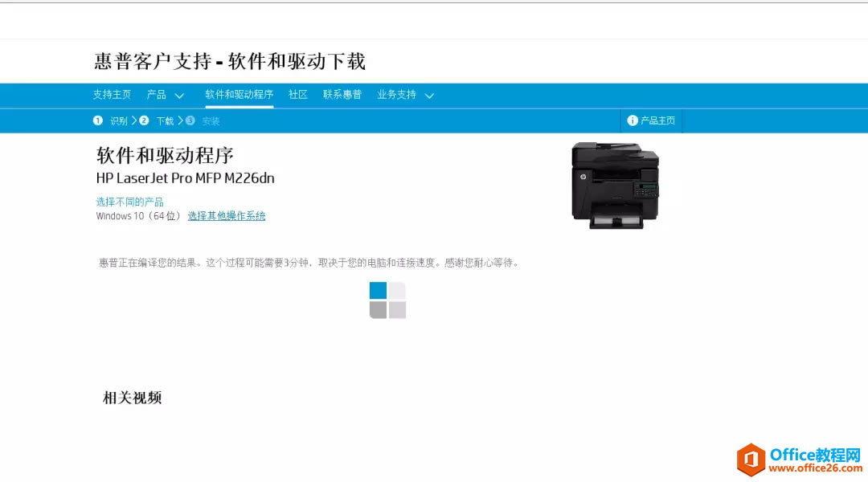The height and width of the screenshot is (482, 868).
Task: Select the 下载 step label
Action: click(165, 121)
